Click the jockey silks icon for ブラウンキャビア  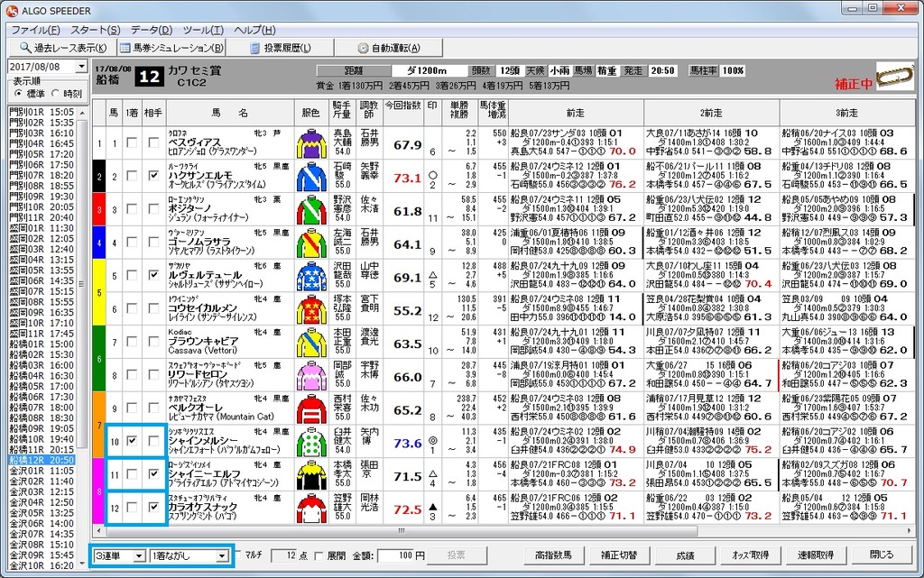tap(311, 342)
